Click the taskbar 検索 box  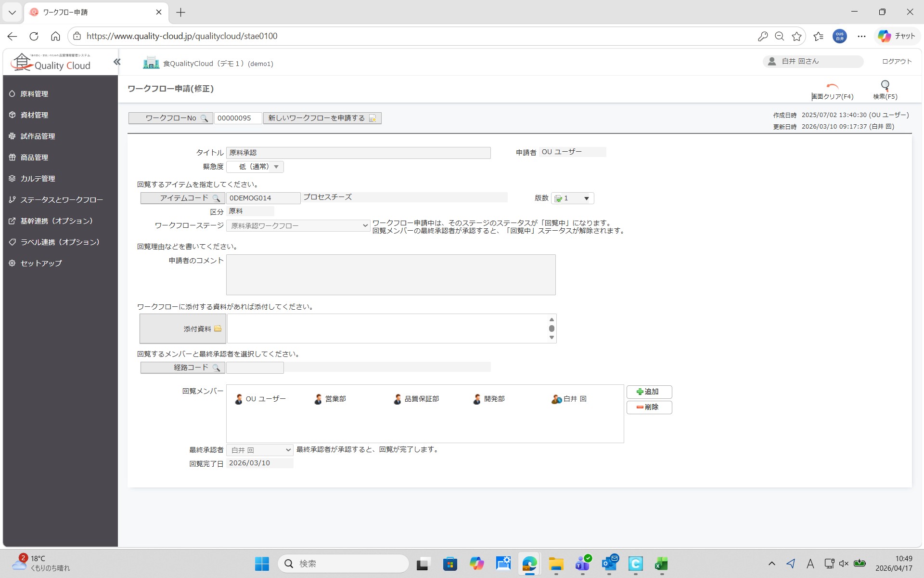(x=343, y=564)
